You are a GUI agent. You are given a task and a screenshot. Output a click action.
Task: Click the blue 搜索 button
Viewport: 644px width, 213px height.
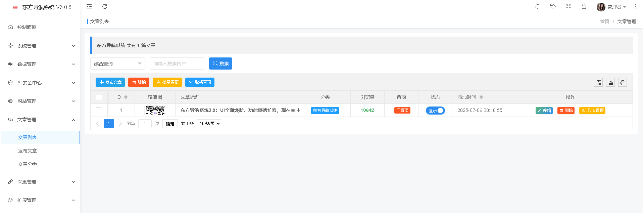click(x=220, y=63)
